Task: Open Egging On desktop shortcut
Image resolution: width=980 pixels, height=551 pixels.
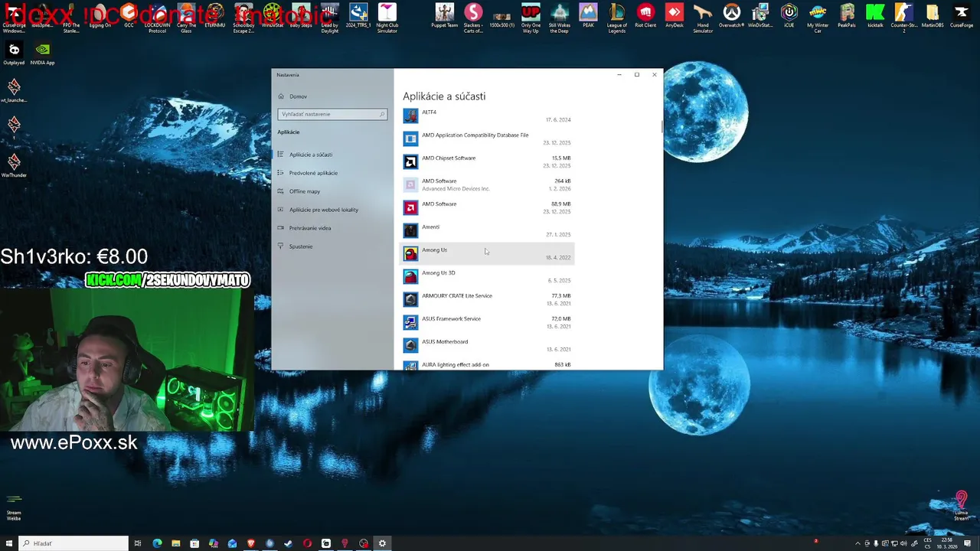Action: click(x=100, y=16)
